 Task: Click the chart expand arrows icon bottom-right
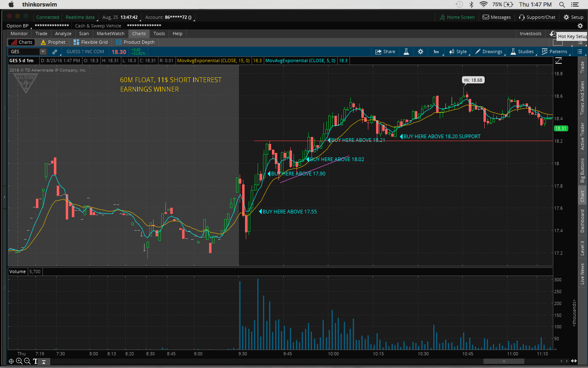tap(574, 361)
